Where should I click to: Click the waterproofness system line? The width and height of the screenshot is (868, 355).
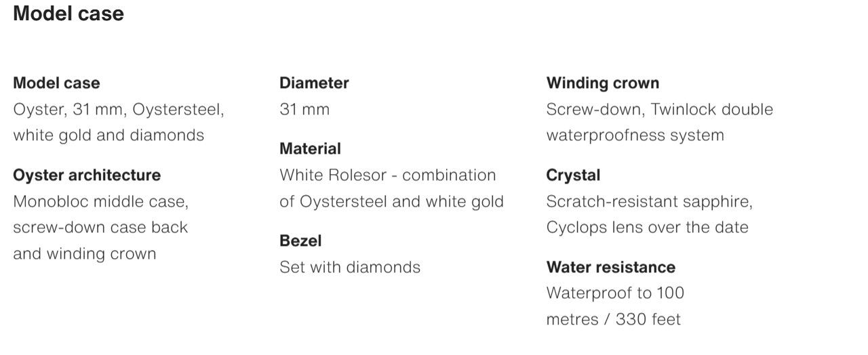tap(635, 135)
